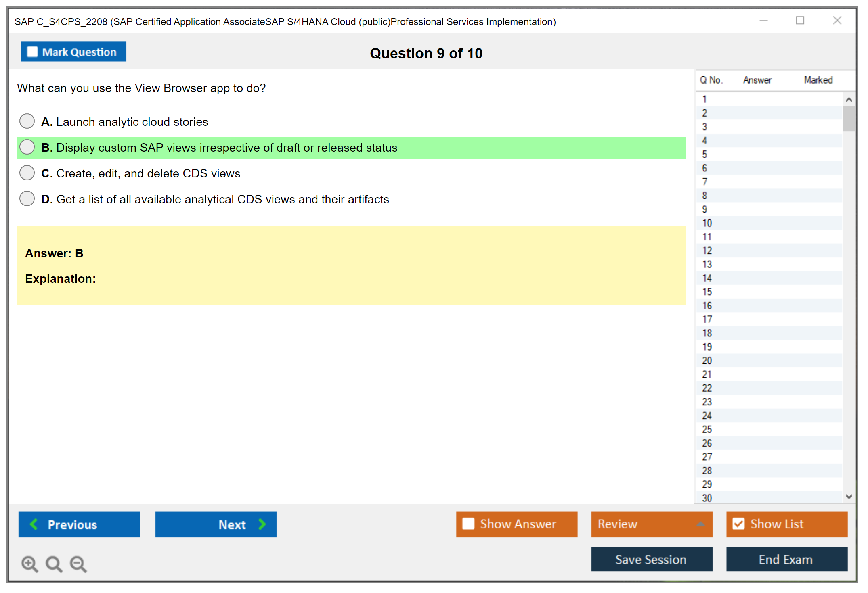The image size is (868, 593).
Task: Click the green left arrow on Previous
Action: click(x=34, y=524)
